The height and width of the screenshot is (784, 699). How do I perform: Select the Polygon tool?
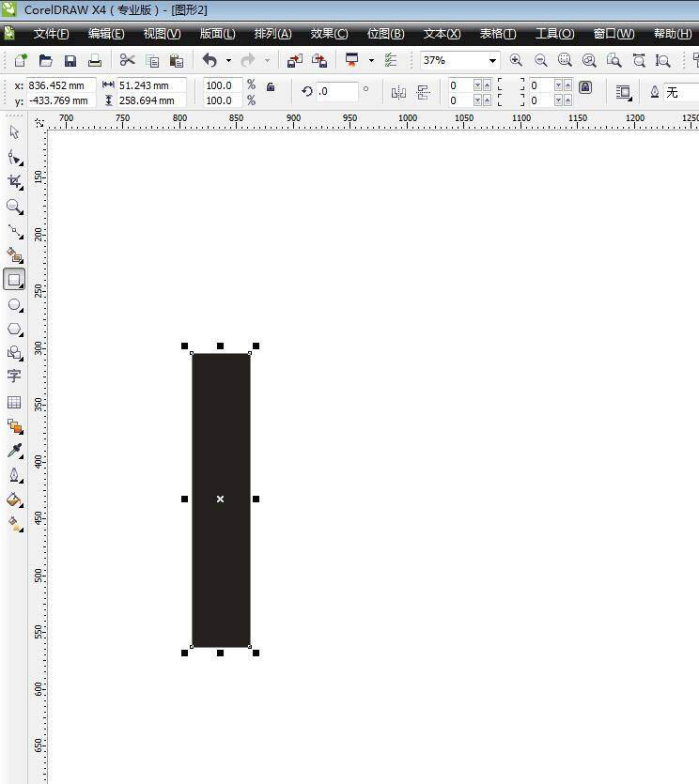click(x=14, y=330)
